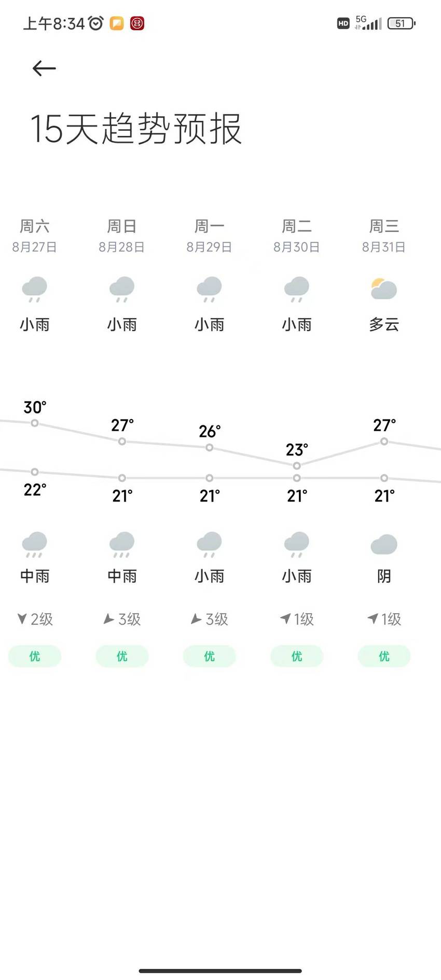Tap Sunday's nighttime 中雨 rain icon

pyautogui.click(x=122, y=544)
